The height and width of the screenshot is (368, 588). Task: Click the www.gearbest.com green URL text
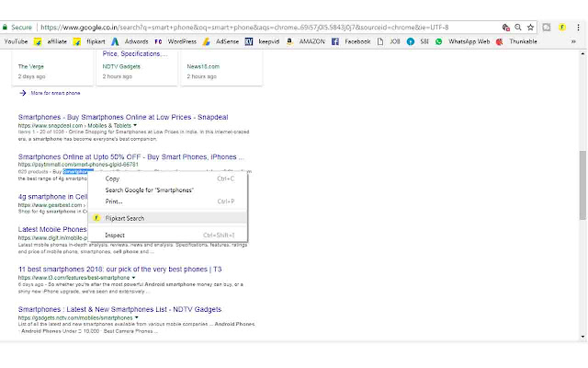tap(50, 205)
